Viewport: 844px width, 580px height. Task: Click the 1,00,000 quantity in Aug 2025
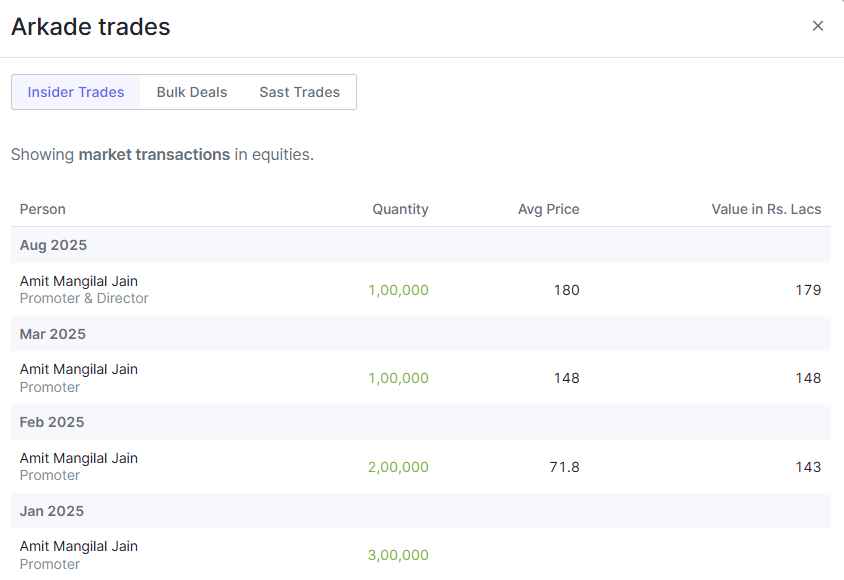(x=398, y=290)
